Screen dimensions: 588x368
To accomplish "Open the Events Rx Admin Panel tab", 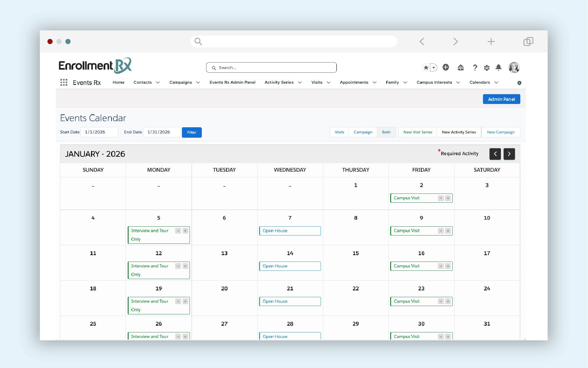I will (x=232, y=82).
